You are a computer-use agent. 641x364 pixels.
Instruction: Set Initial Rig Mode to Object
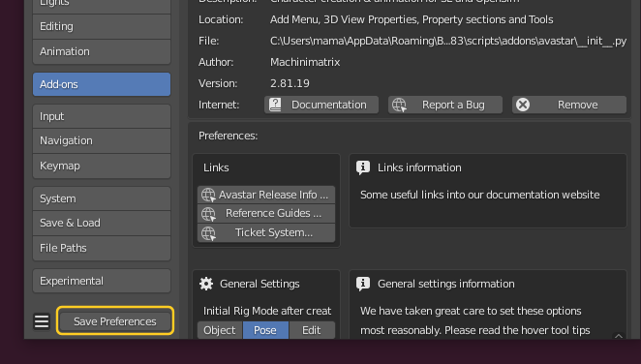[220, 330]
